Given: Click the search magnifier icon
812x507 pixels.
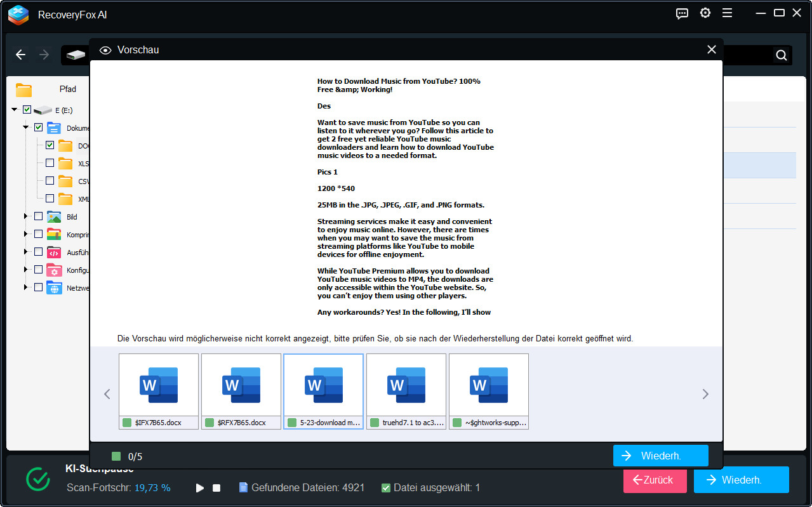Looking at the screenshot, I should tap(782, 55).
